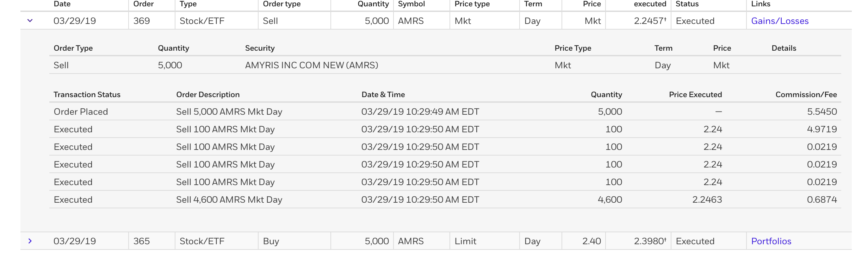
Task: Click the 5.5450 commission fee value
Action: click(x=821, y=112)
